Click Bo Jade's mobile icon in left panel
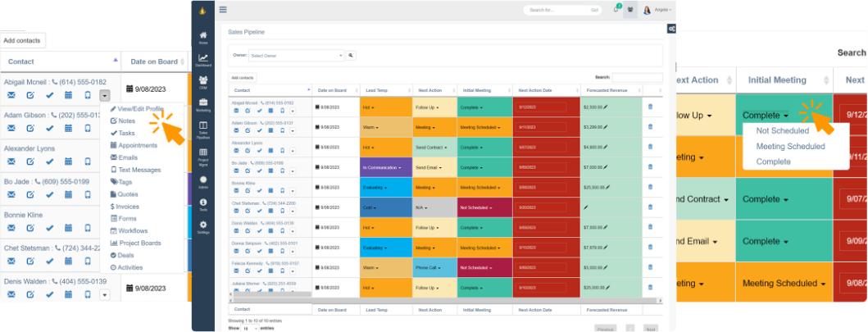The height and width of the screenshot is (332, 868). [x=88, y=195]
